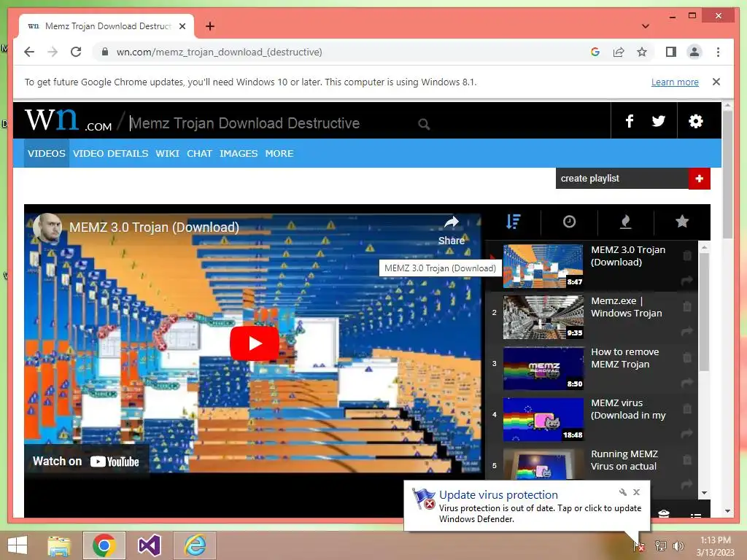The image size is (747, 560).
Task: Switch to the VIDEO DETAILS tab
Action: coord(111,153)
